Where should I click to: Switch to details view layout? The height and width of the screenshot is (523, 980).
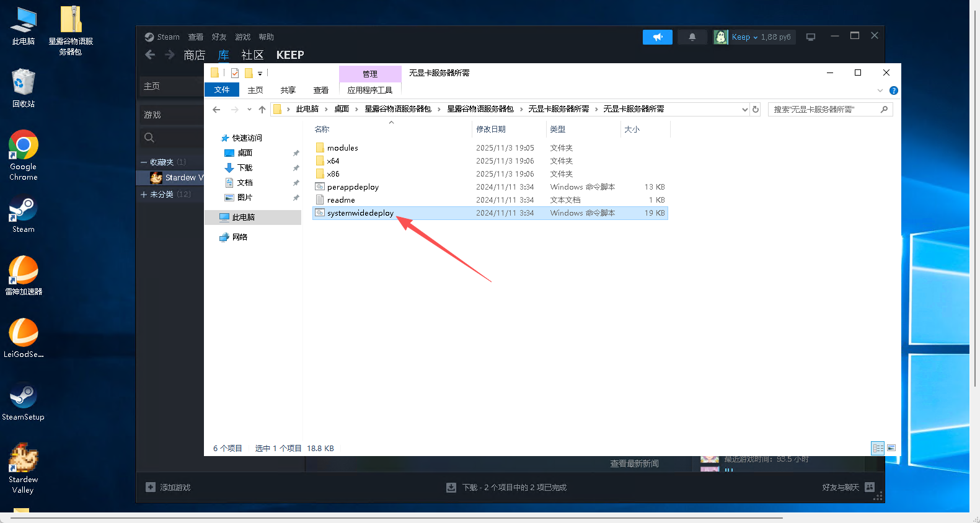[x=878, y=448]
